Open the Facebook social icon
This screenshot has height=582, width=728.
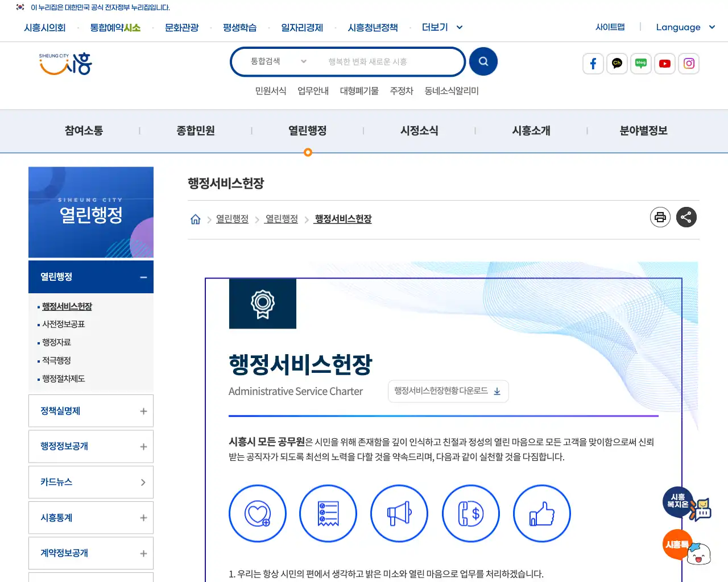click(593, 64)
